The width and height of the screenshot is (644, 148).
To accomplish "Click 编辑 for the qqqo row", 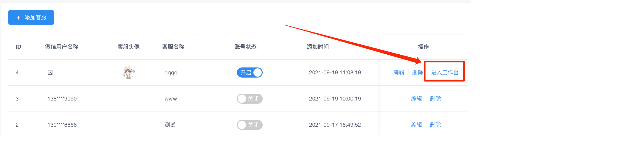I will point(398,73).
